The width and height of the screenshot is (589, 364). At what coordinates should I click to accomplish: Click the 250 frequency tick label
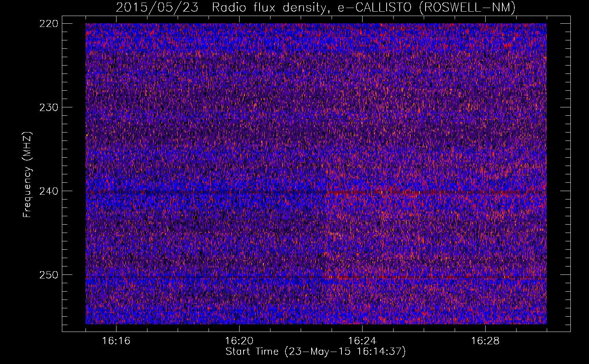48,275
